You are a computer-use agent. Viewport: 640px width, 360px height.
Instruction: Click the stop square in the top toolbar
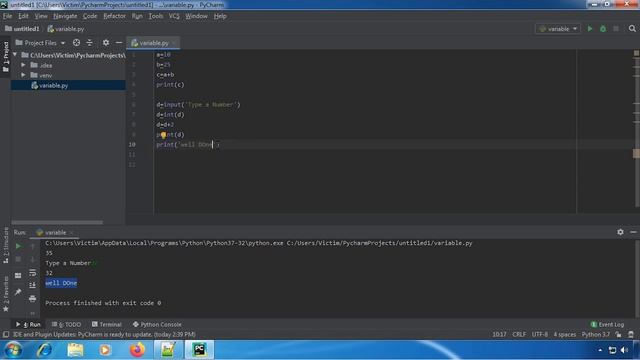pos(616,29)
